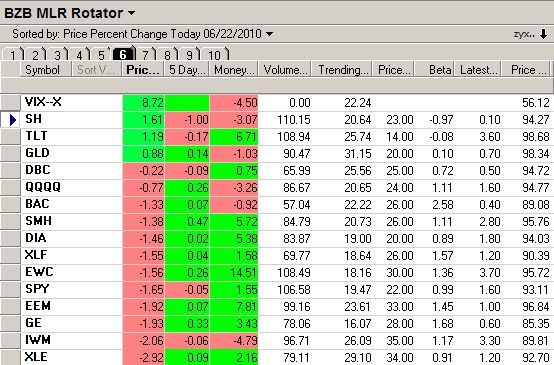Switch to tab 4
The image size is (554, 365).
point(79,55)
